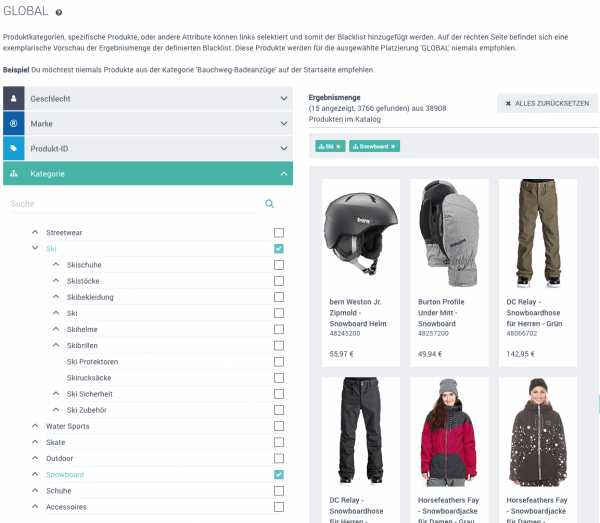Select the Skirucksäcke category label
This screenshot has width=600, height=523.
[89, 378]
